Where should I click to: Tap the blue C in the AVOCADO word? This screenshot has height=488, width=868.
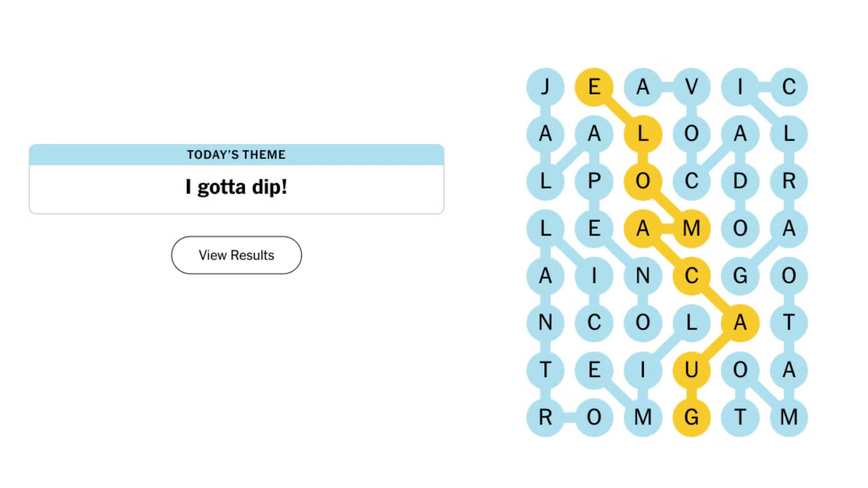click(x=691, y=181)
